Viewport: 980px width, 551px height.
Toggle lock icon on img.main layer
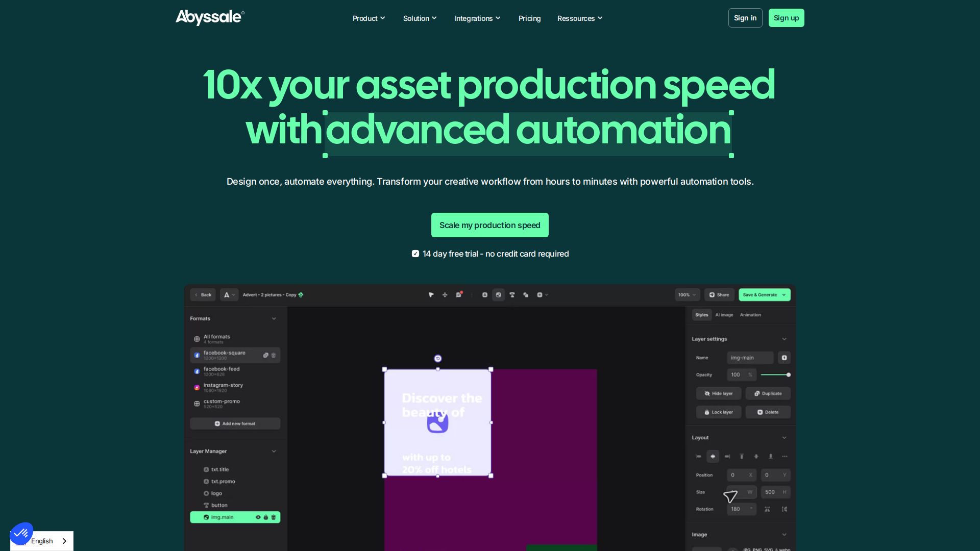click(x=266, y=517)
